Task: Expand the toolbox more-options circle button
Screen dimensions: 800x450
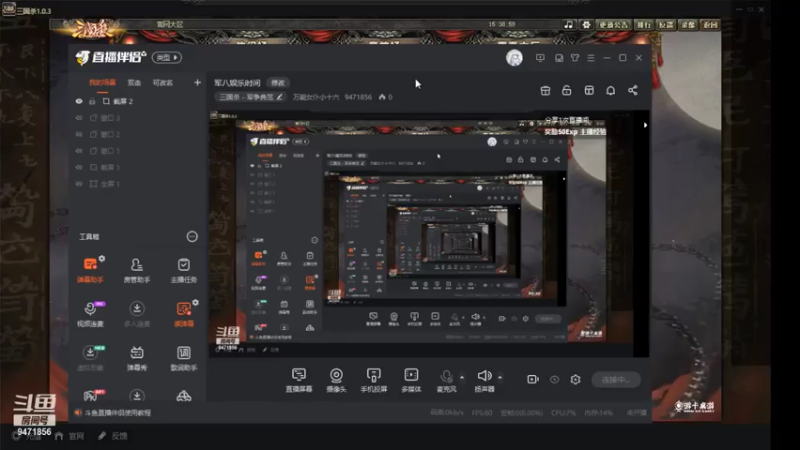Action: pyautogui.click(x=192, y=236)
